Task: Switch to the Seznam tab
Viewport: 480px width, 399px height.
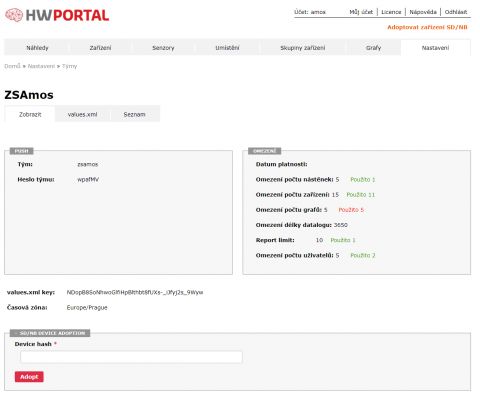Action: [x=134, y=114]
